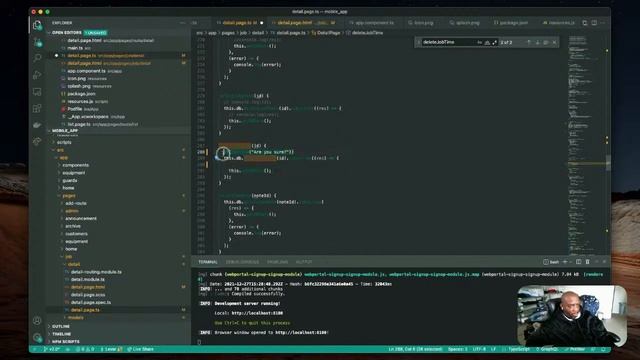Click the UTF-8 encoding status item
The height and width of the screenshot is (360, 640).
point(479,349)
